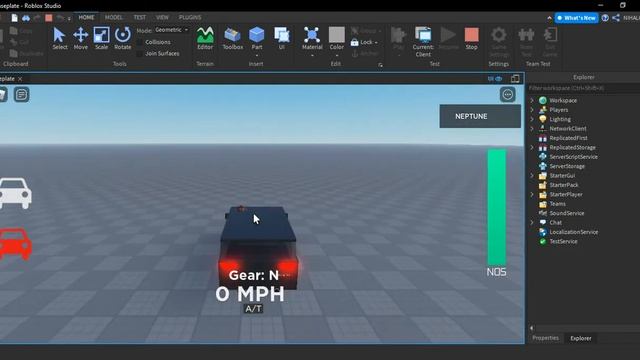Click the Explorer horizontal scrollbar arrow

point(531,328)
